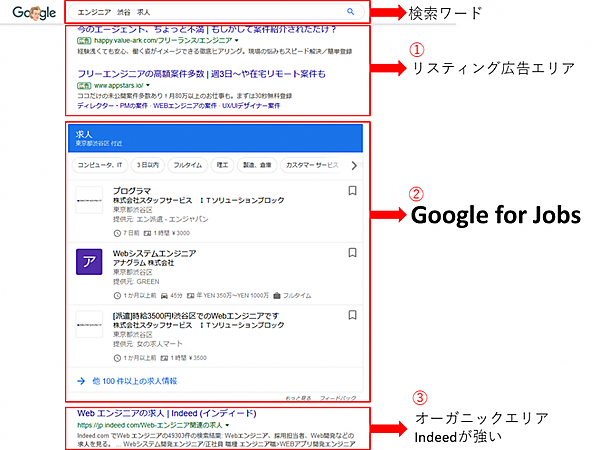Select the コンピュータ、IT filter chip
600x450 pixels.
click(99, 165)
